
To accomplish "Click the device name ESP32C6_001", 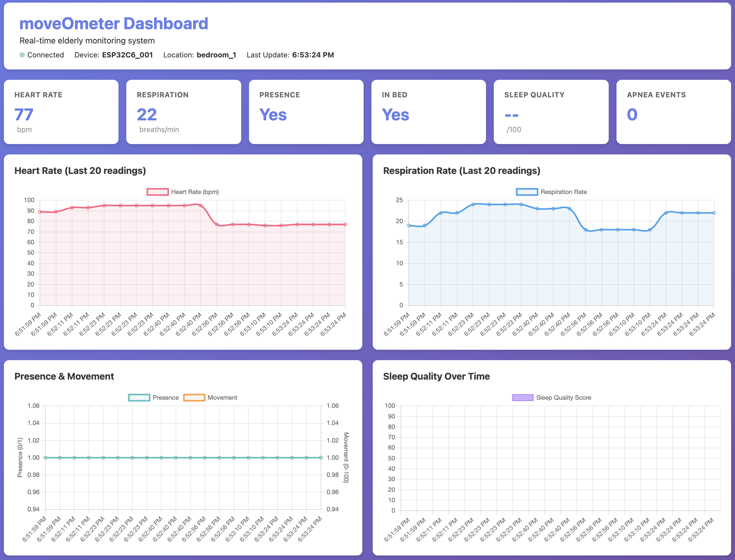I will 127,55.
